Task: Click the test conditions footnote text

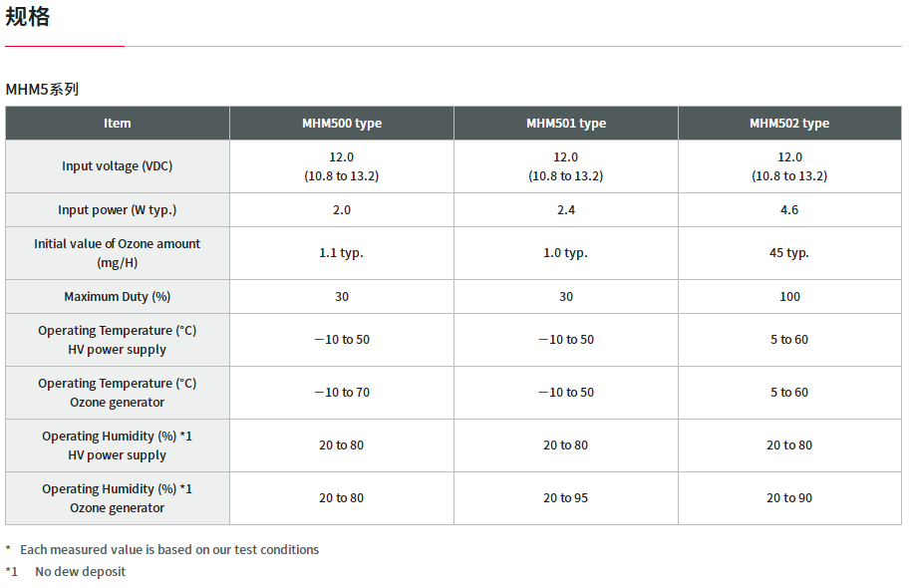Action: coord(169,550)
